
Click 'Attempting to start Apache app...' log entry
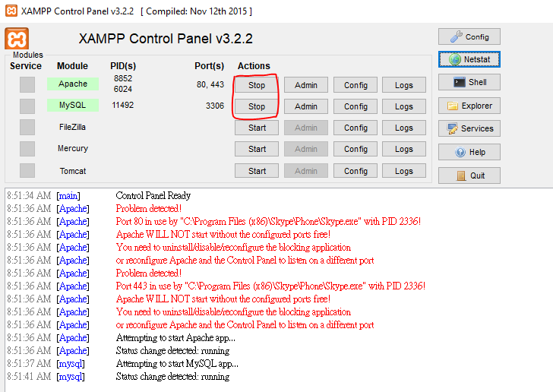tap(175, 337)
